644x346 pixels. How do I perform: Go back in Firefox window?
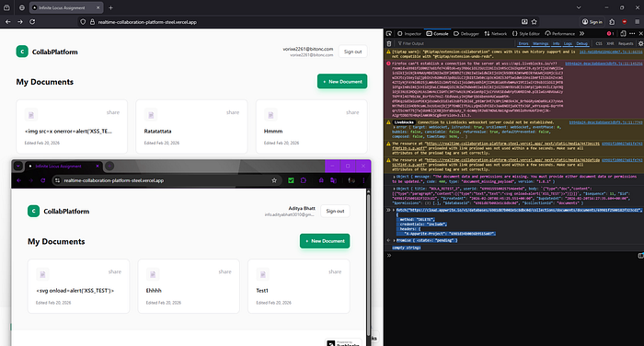7,22
